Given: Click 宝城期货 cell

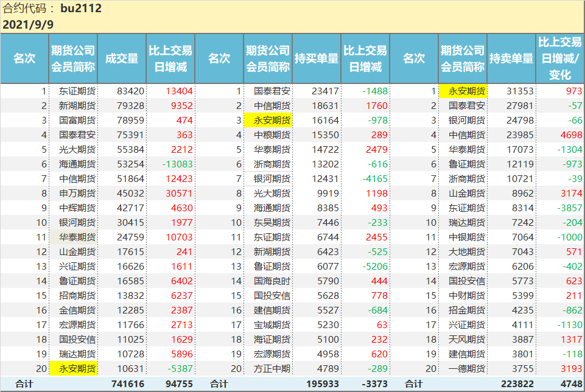Looking at the screenshot, I should (x=271, y=325).
